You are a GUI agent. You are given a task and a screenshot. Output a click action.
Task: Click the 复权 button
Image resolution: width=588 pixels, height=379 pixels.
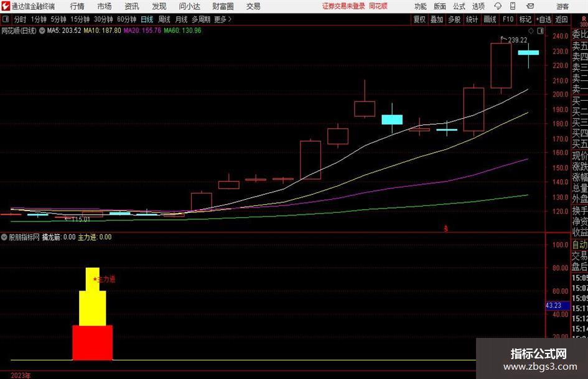pyautogui.click(x=419, y=19)
